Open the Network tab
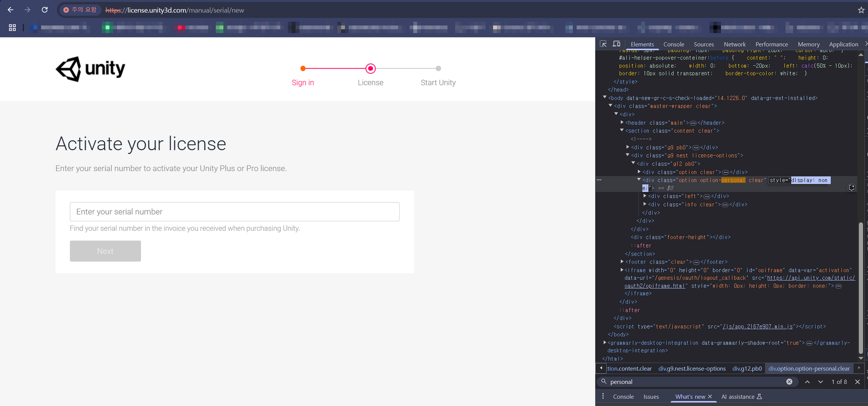 click(x=735, y=44)
